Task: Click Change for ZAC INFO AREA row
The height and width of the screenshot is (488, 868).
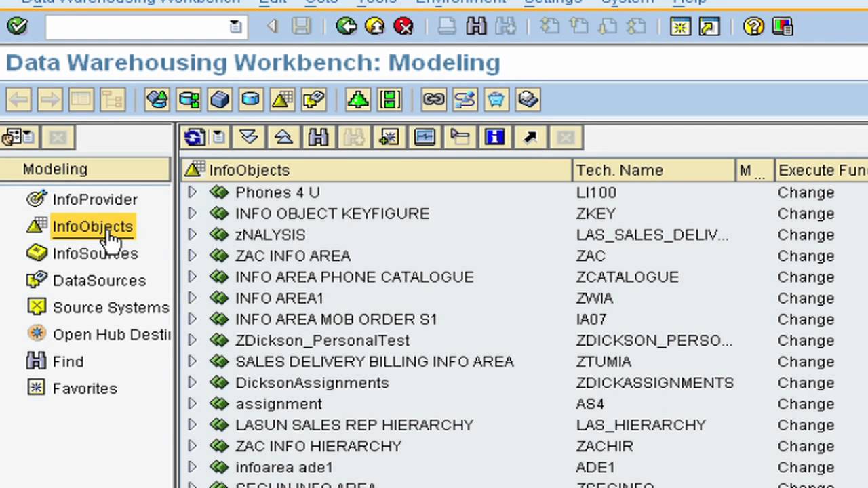Action: (806, 256)
